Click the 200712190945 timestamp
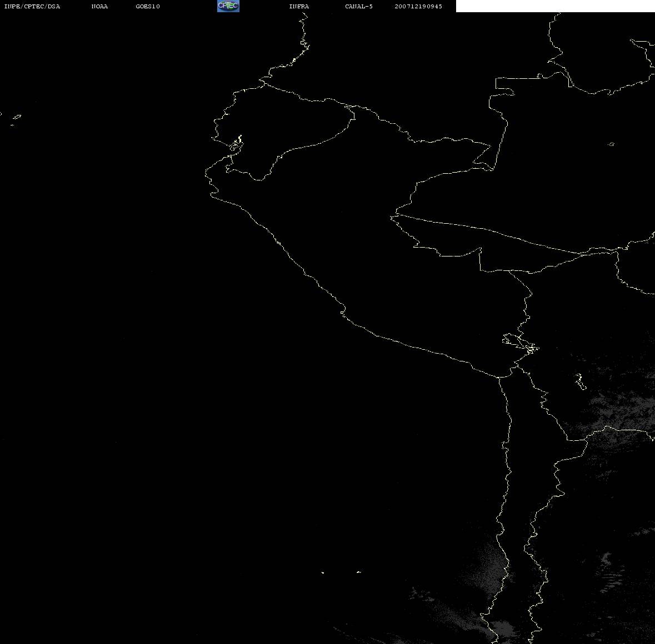This screenshot has width=655, height=644. [418, 7]
